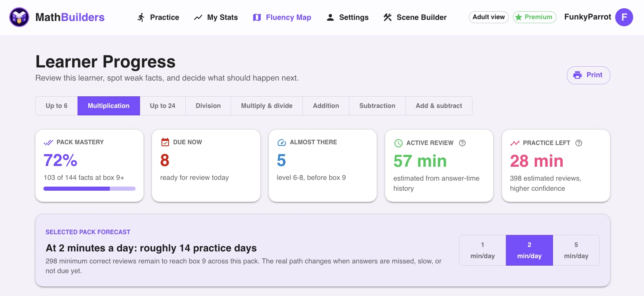Click the Almost There gauge icon
644x296 pixels.
(x=282, y=142)
